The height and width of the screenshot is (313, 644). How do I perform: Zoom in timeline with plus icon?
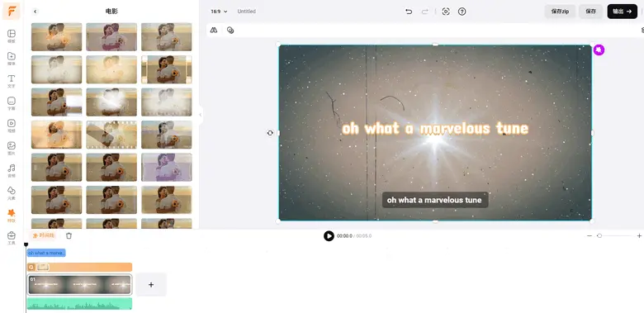(x=639, y=235)
